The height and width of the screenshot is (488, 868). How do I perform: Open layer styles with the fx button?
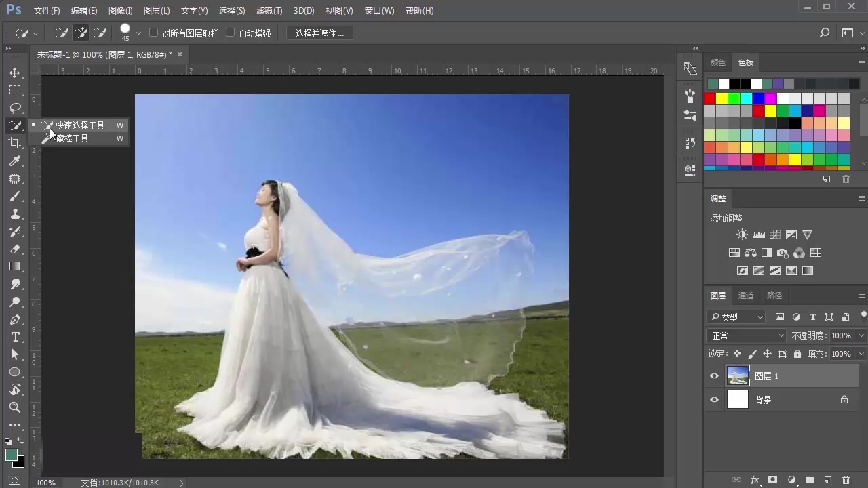(x=755, y=479)
